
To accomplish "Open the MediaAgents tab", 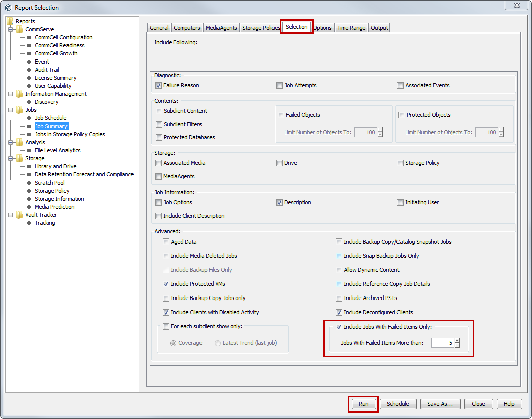I will pos(222,28).
